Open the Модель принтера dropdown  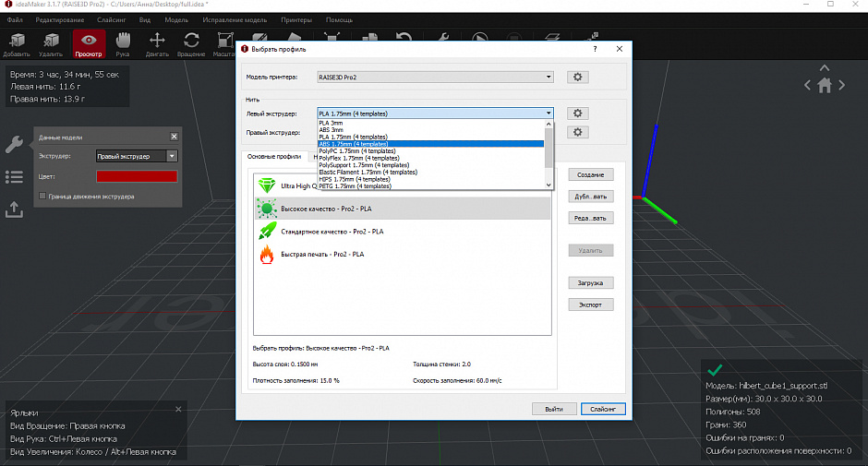click(x=435, y=77)
